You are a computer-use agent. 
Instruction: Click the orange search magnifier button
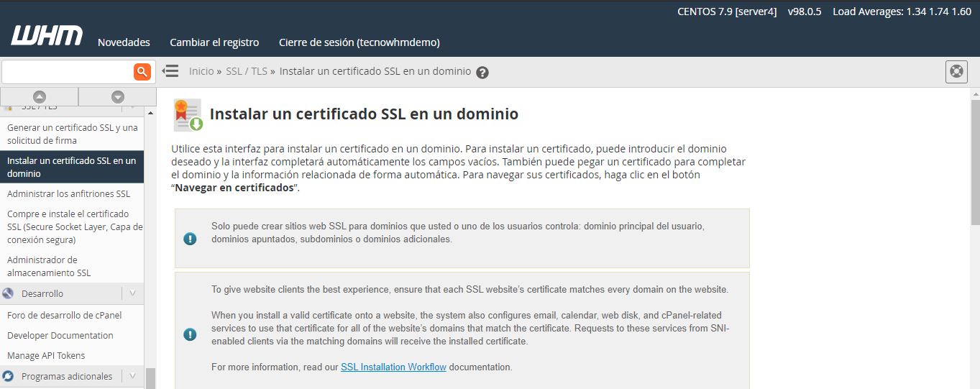tap(142, 71)
